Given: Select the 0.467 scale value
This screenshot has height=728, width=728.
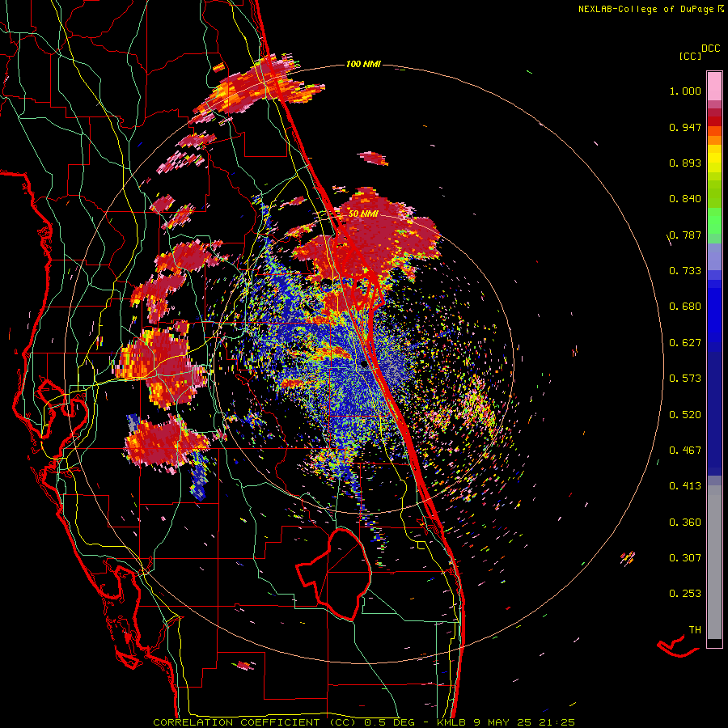Looking at the screenshot, I should [685, 451].
